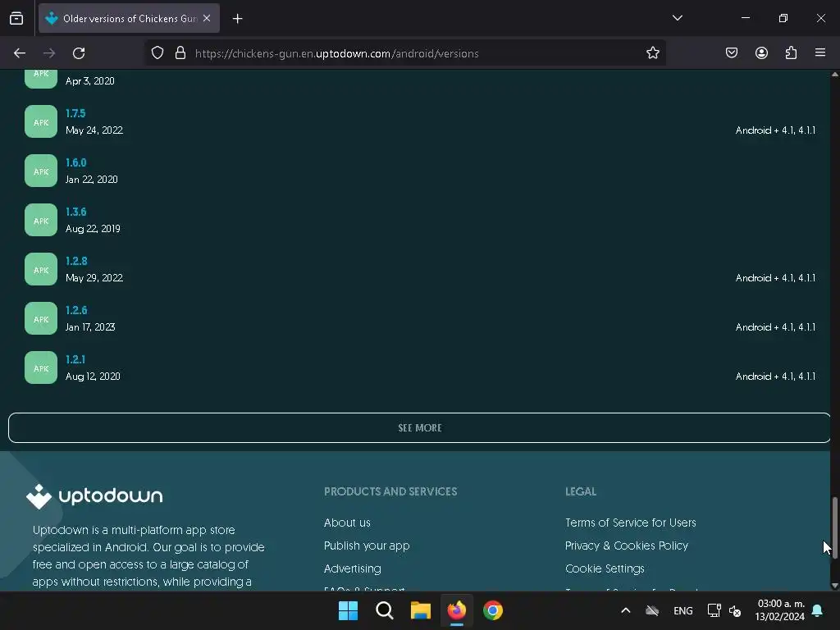Show hidden system tray icons
840x630 pixels.
click(x=625, y=610)
